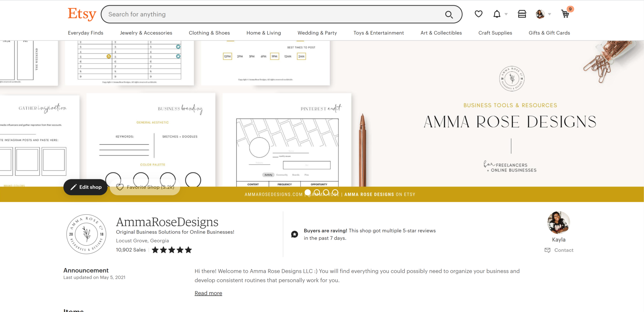
Task: Click the Buyers are raving star badge
Action: [x=294, y=234]
